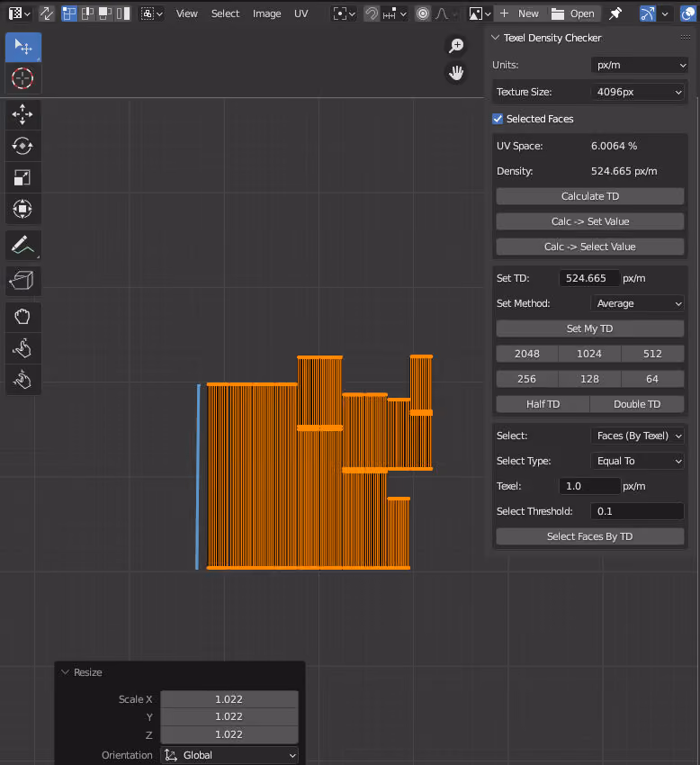Open the Select Type Equal To dropdown
This screenshot has width=700, height=765.
tap(638, 461)
